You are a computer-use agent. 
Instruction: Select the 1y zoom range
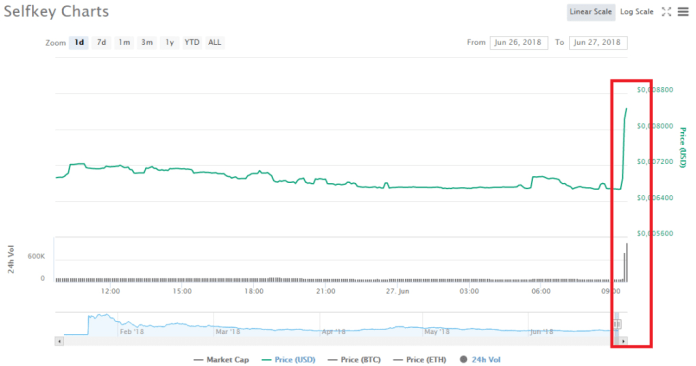point(170,43)
